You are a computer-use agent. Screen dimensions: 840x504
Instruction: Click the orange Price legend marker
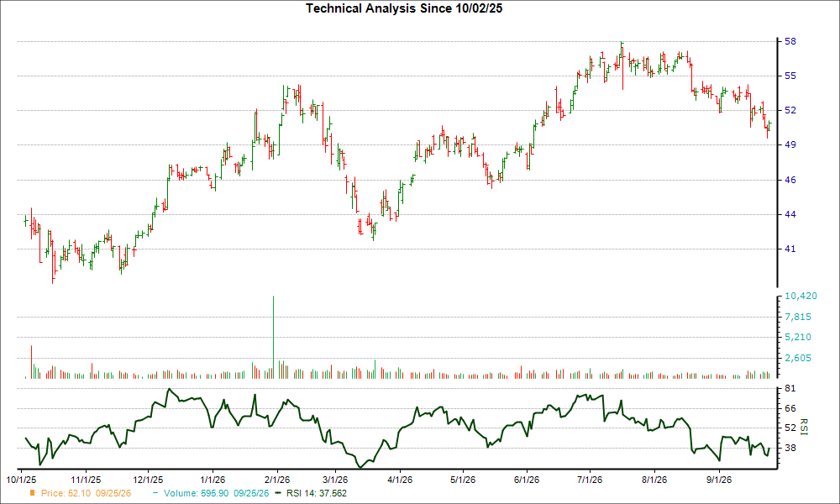click(32, 493)
